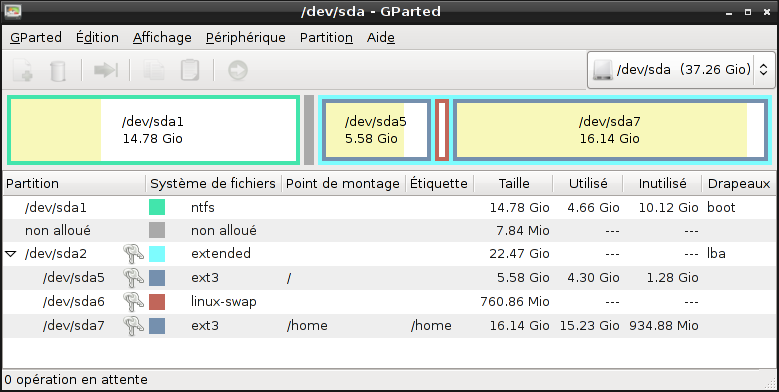Sort by Point de montage column header
Viewport: 779px width, 392px height.
(x=343, y=184)
